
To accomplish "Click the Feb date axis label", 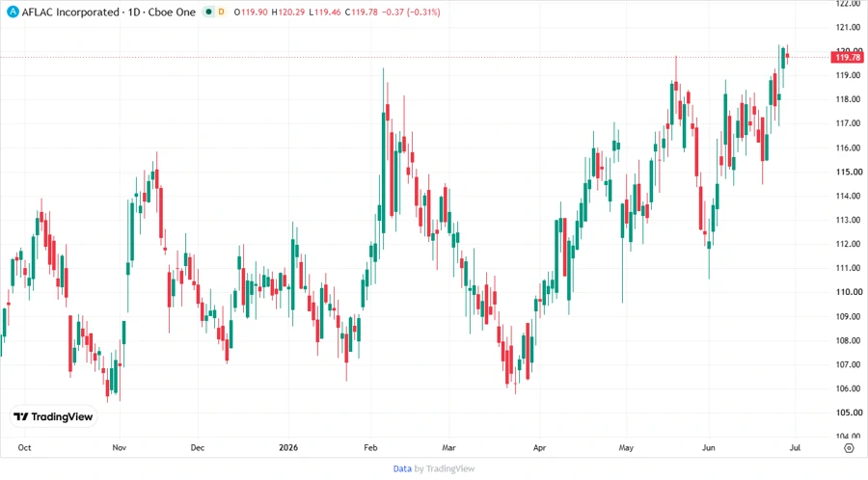I will [x=370, y=447].
